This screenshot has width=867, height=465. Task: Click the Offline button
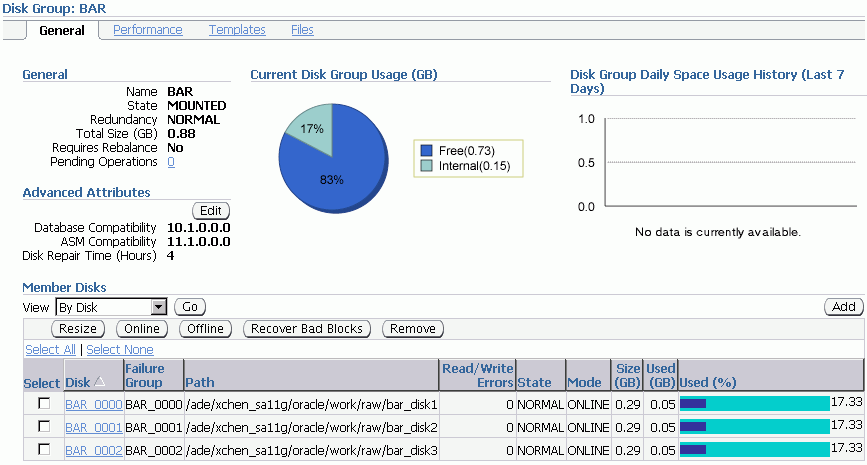click(x=205, y=329)
